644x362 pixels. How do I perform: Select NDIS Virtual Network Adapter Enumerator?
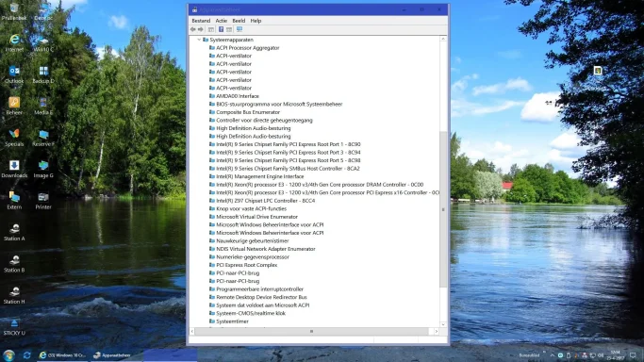265,249
